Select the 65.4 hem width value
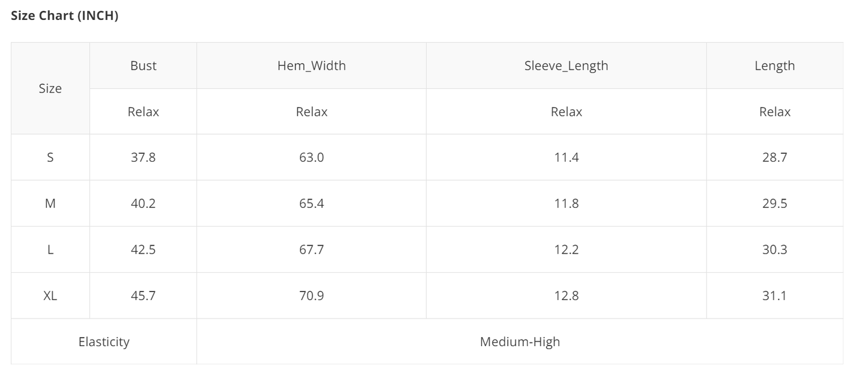Screen dimensions: 868x390 tap(311, 204)
